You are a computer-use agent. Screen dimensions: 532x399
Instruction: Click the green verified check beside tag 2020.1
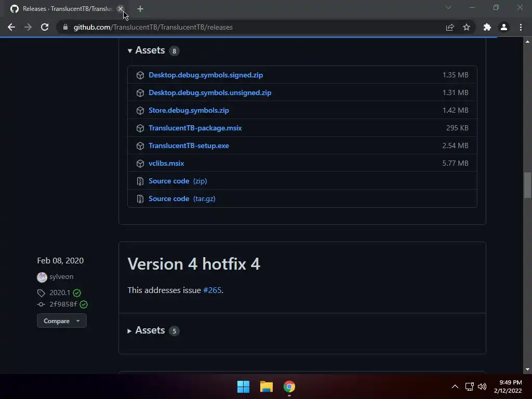(77, 293)
